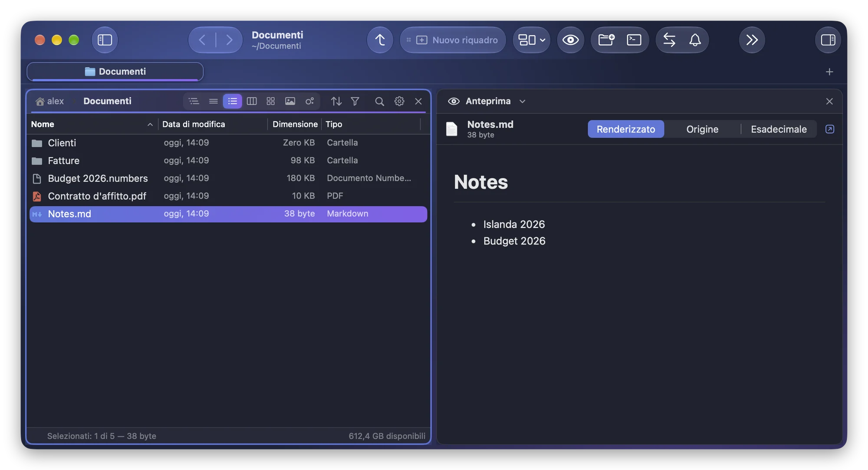Switch to icon grid view
This screenshot has width=868, height=470.
pyautogui.click(x=271, y=101)
